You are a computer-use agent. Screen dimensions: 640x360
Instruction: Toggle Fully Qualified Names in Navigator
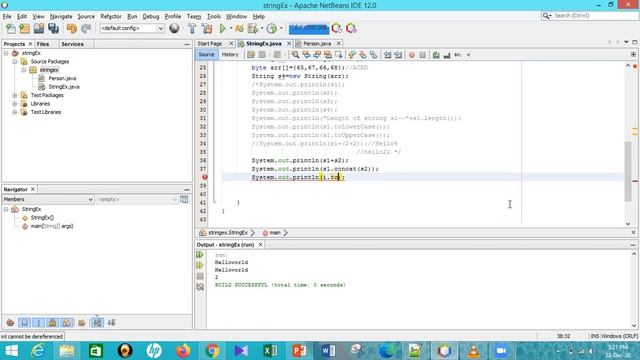click(82, 323)
